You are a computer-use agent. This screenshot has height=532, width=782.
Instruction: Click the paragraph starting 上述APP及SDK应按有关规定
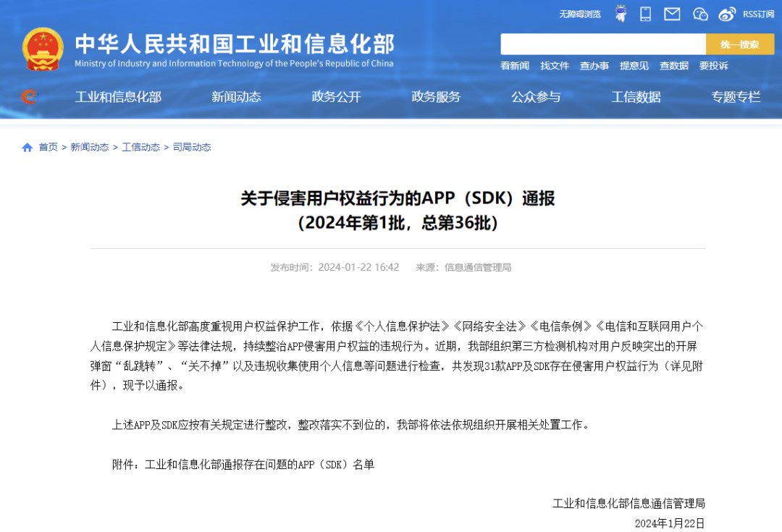coord(350,425)
